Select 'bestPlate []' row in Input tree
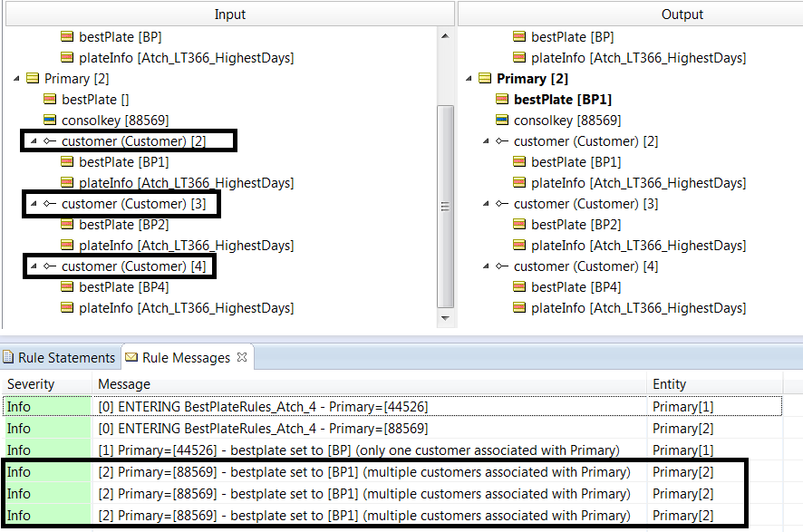 click(95, 100)
